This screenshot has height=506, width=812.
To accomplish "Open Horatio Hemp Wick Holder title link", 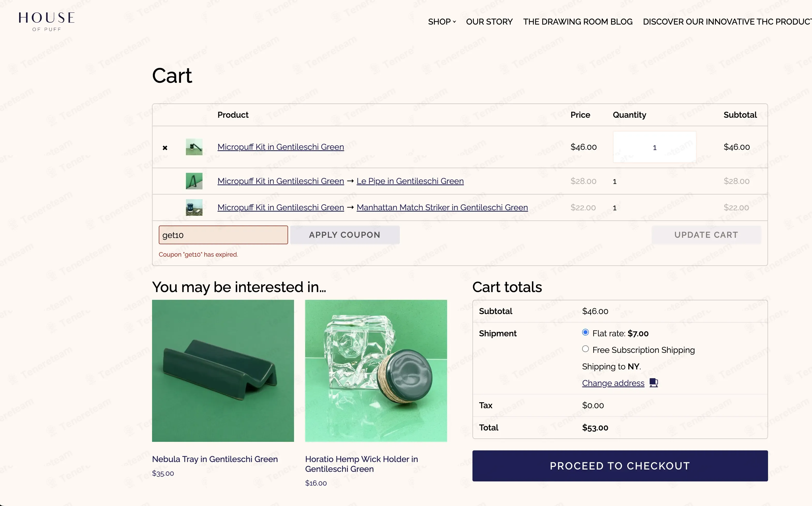I will tap(362, 464).
